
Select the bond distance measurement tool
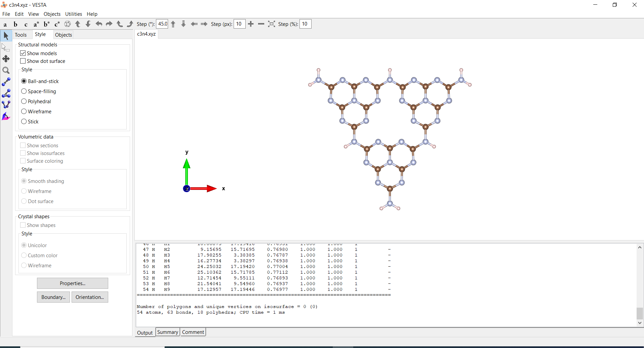[6, 82]
